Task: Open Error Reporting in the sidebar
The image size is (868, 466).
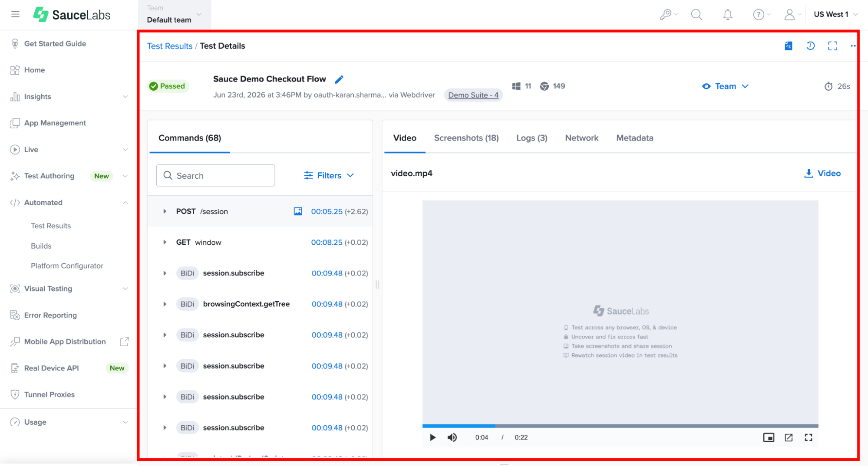Action: point(50,315)
